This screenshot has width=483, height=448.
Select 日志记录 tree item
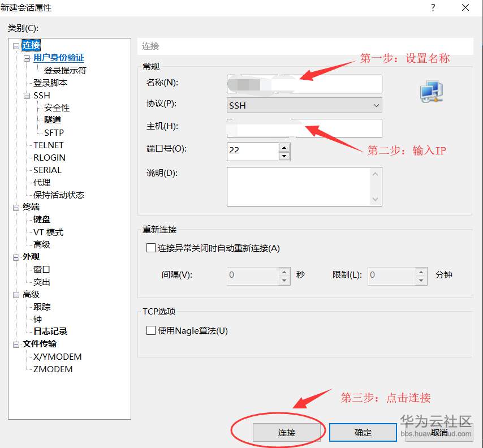click(50, 331)
